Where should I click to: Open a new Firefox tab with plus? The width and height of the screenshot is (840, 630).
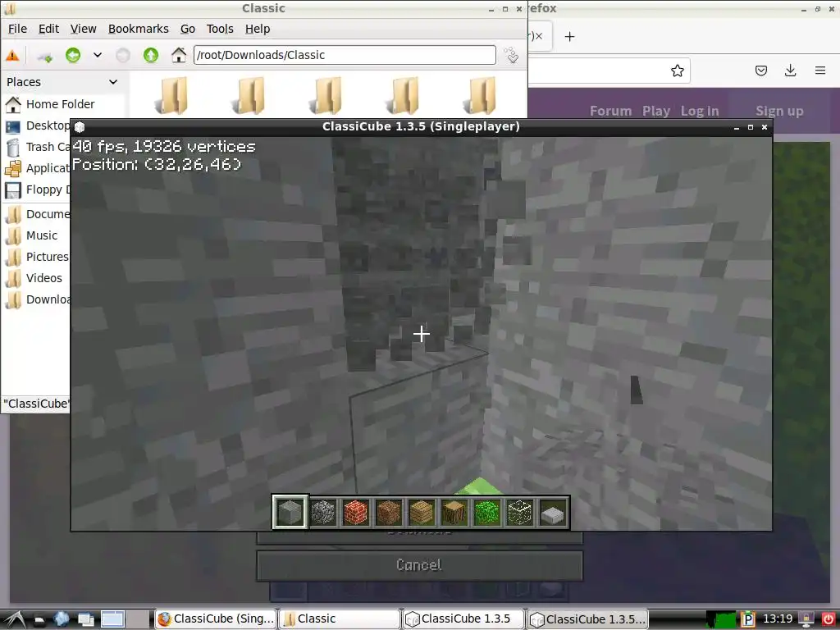pos(569,36)
